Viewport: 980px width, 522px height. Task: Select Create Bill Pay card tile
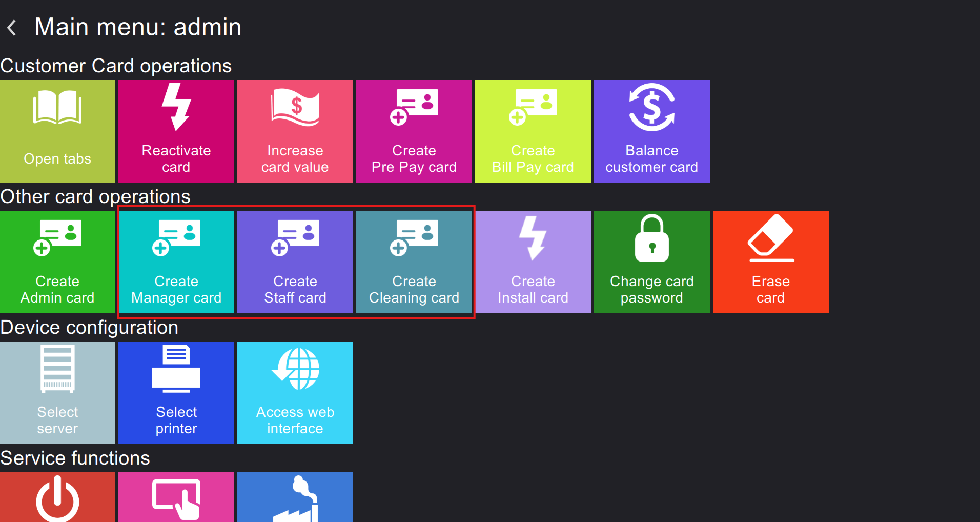pyautogui.click(x=533, y=131)
